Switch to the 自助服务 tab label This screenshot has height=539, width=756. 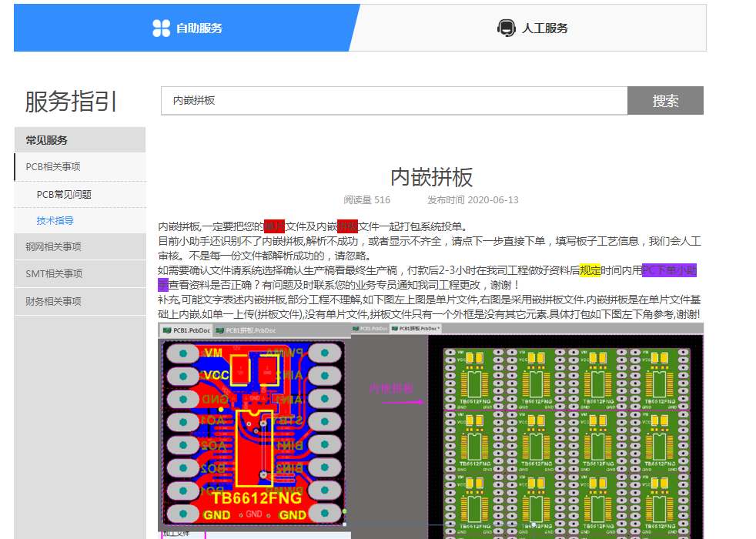[x=199, y=28]
